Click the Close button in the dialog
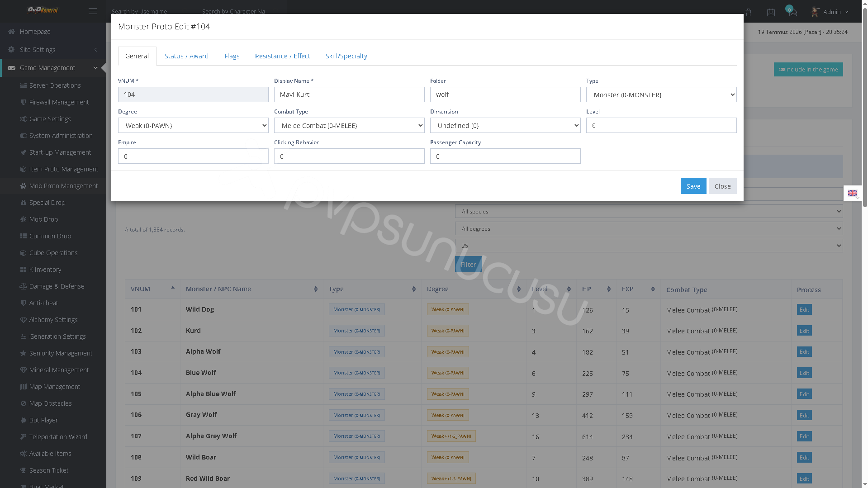Viewport: 868px width, 488px height. 722,186
